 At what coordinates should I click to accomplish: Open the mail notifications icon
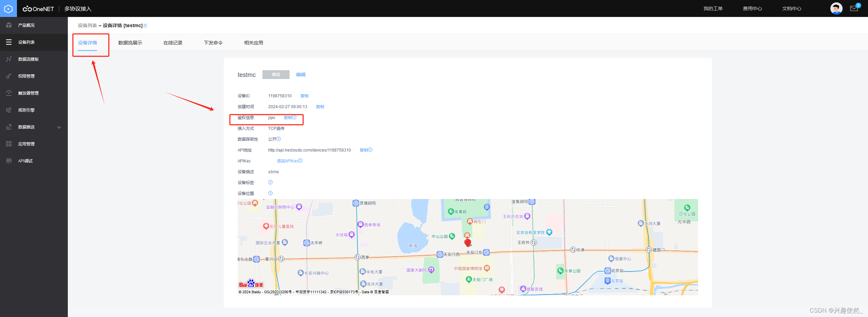tap(854, 8)
